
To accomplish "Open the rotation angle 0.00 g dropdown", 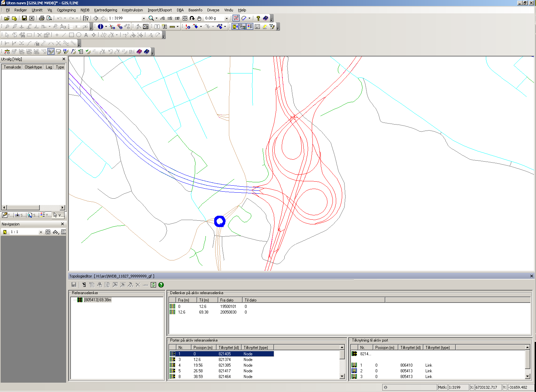I will coord(227,18).
